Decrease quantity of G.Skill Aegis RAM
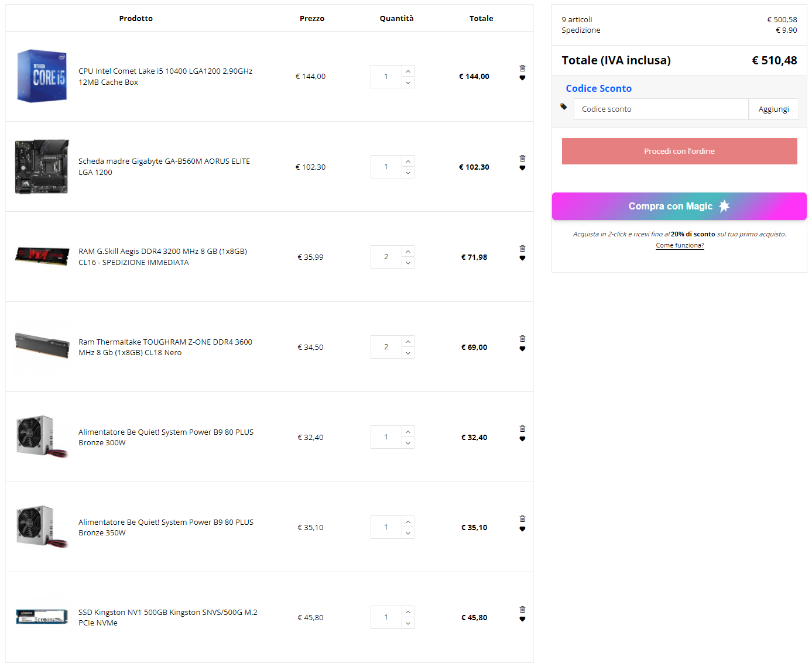Viewport: 812px width, 667px height. coord(408,263)
